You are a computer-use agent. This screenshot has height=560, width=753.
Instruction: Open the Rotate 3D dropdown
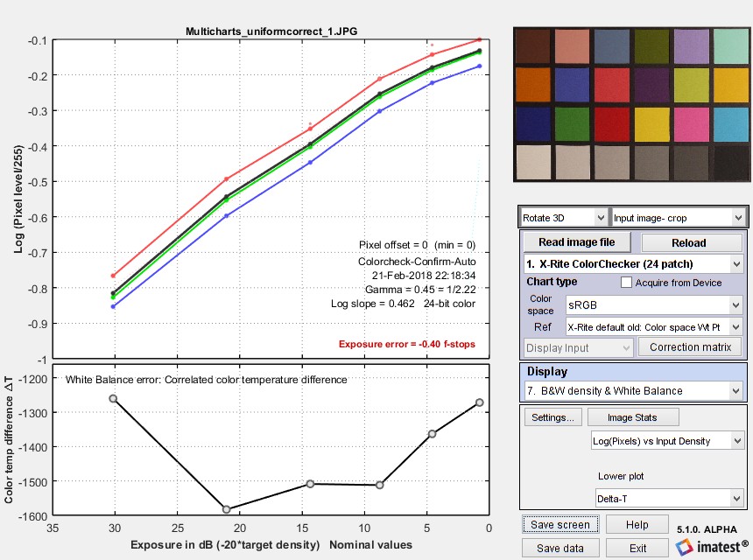click(563, 218)
